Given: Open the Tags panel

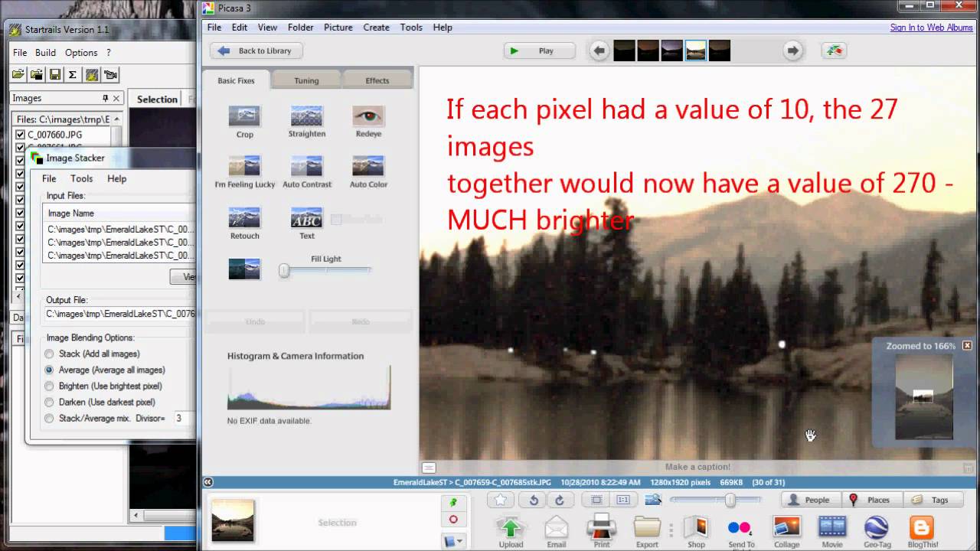Looking at the screenshot, I should click(932, 500).
